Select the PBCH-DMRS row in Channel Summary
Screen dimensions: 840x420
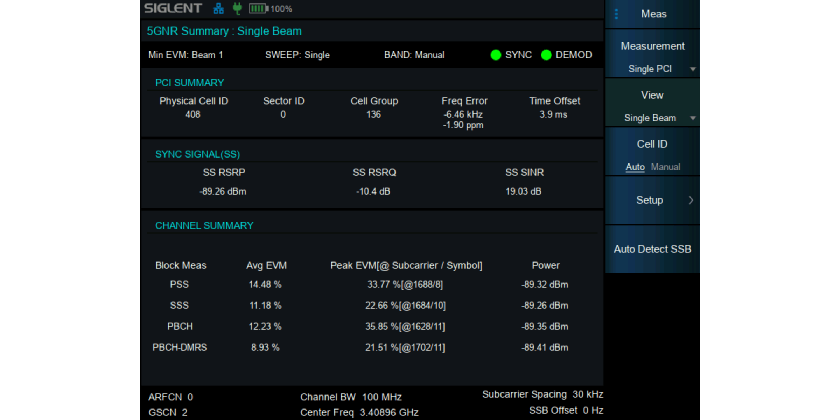pos(180,347)
